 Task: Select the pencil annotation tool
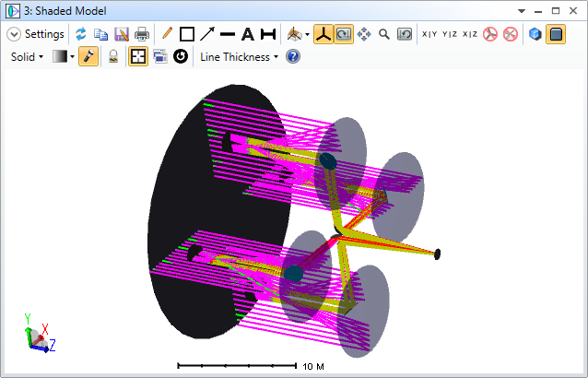[167, 34]
